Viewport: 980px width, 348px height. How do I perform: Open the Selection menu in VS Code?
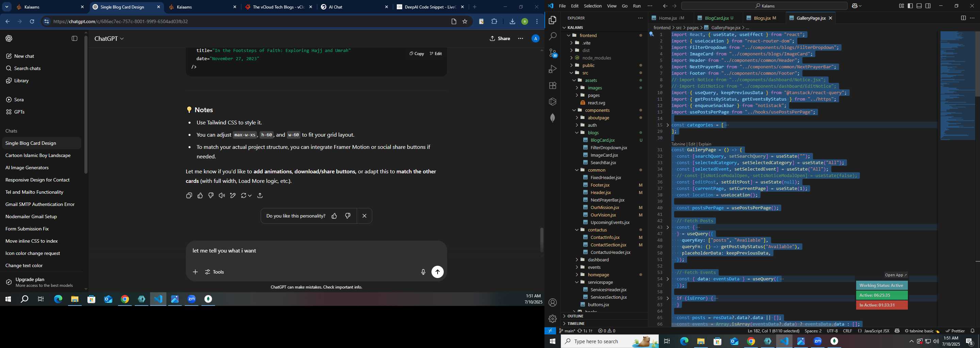pyautogui.click(x=592, y=6)
